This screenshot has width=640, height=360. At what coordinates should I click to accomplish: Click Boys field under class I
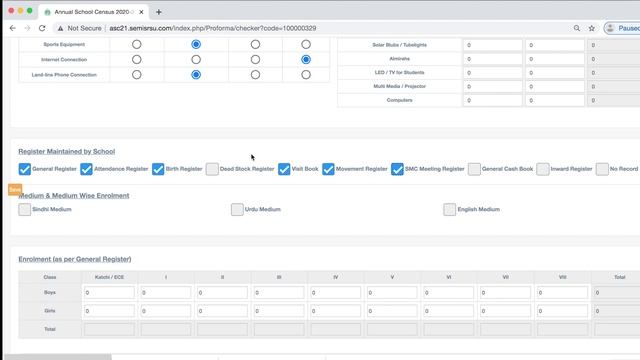(166, 293)
